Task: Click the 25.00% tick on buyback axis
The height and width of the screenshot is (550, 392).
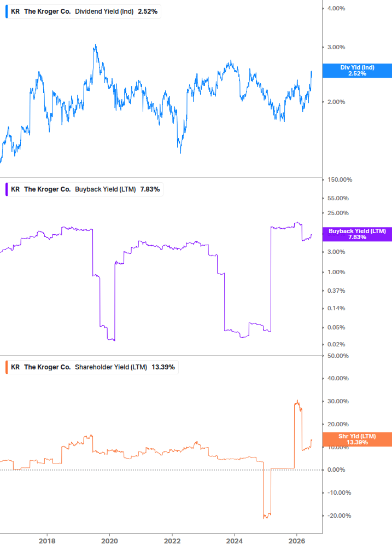Action: point(338,213)
